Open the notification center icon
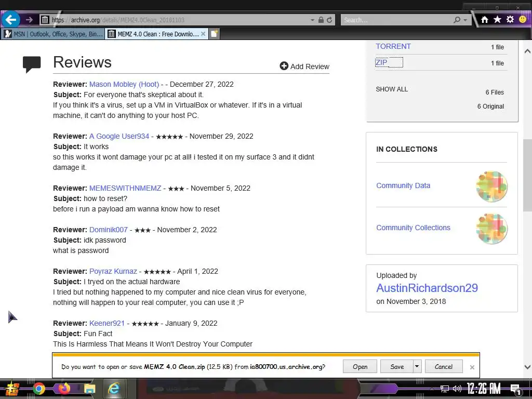532x399 pixels. point(516,390)
